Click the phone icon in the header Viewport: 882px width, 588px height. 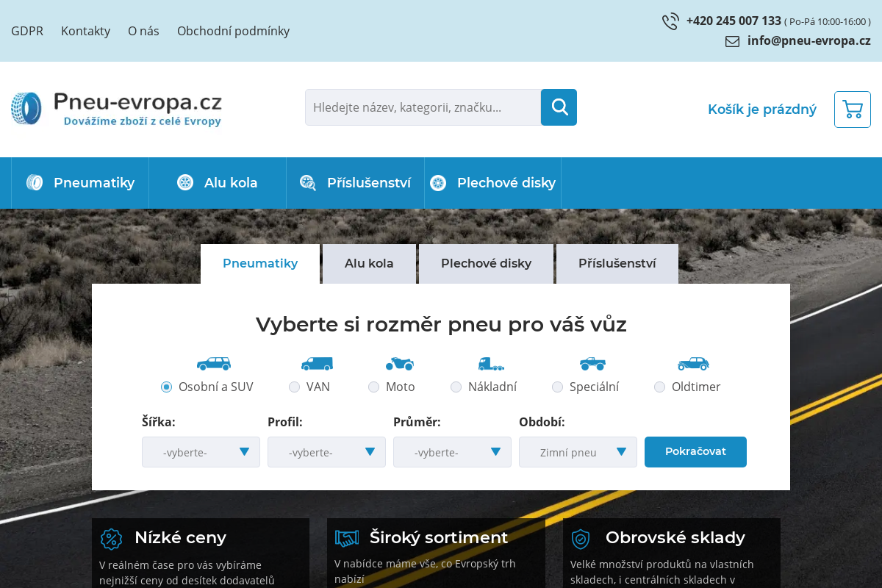point(670,21)
